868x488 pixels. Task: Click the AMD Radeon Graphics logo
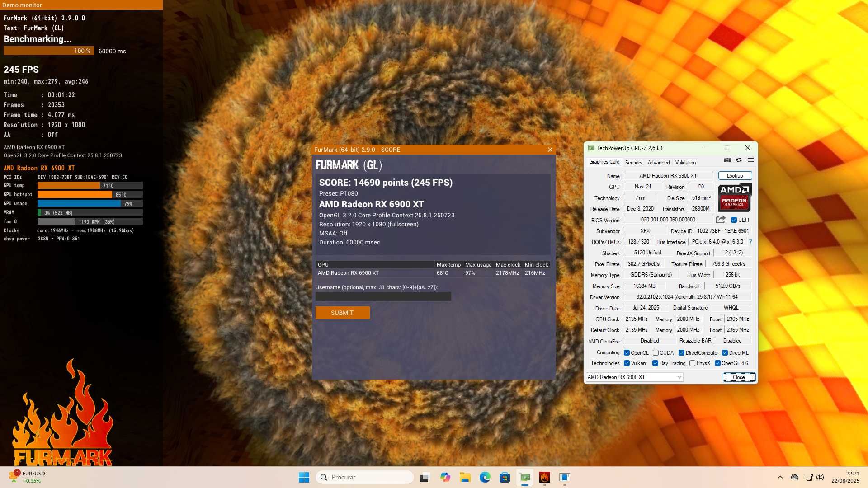[x=735, y=197]
